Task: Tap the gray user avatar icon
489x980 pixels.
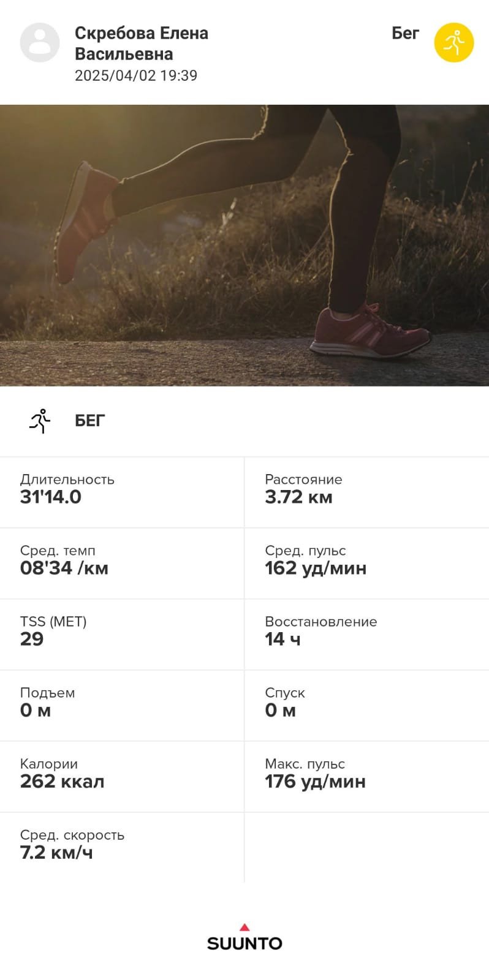Action: point(40,43)
